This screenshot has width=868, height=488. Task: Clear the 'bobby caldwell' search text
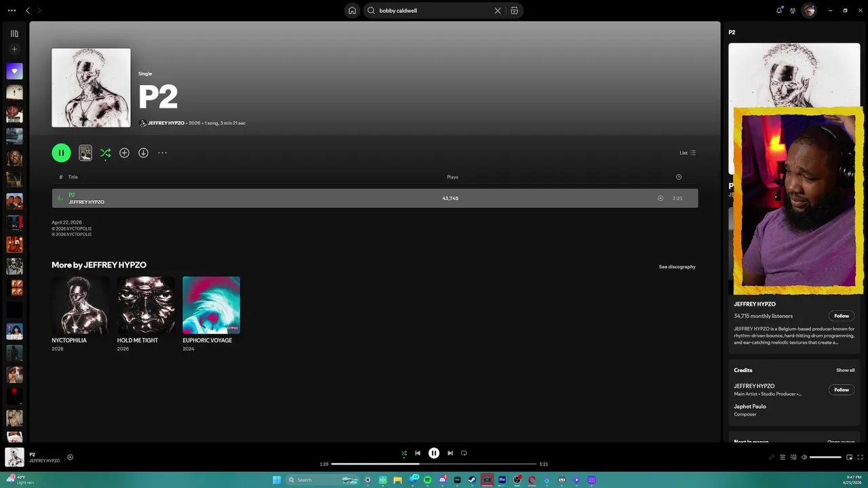[x=497, y=11]
